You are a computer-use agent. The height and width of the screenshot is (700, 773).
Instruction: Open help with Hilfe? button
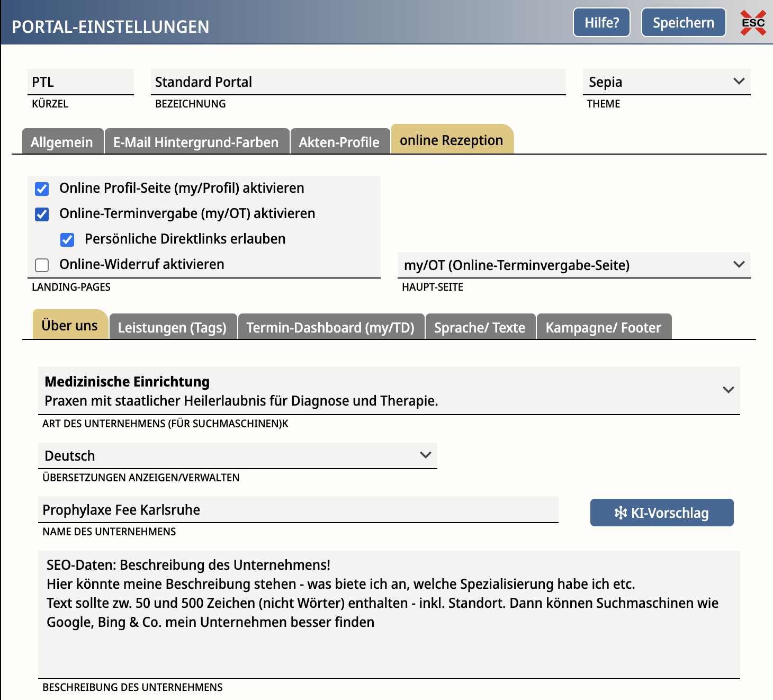[601, 22]
